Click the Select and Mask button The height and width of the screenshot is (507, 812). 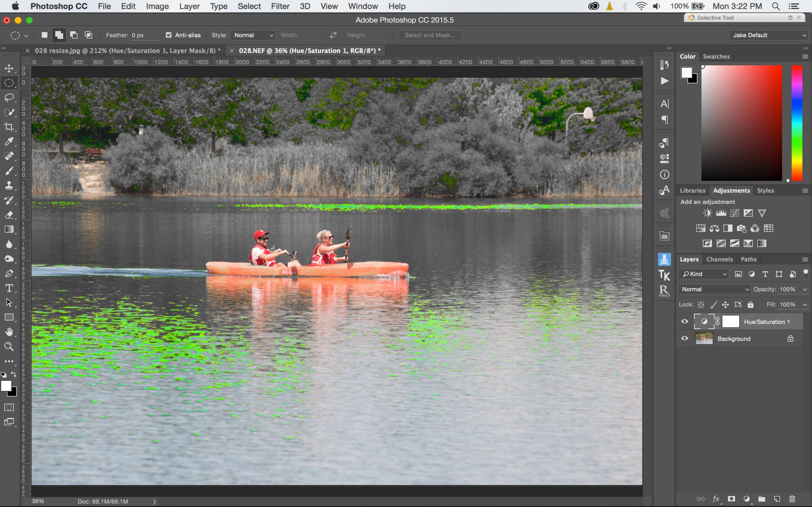click(430, 35)
